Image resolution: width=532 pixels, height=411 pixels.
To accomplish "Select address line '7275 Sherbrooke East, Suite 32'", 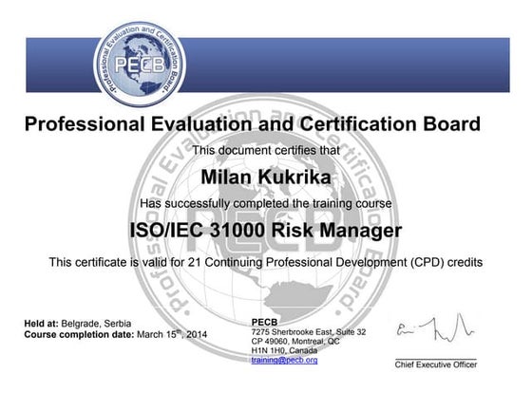I will click(x=309, y=331).
